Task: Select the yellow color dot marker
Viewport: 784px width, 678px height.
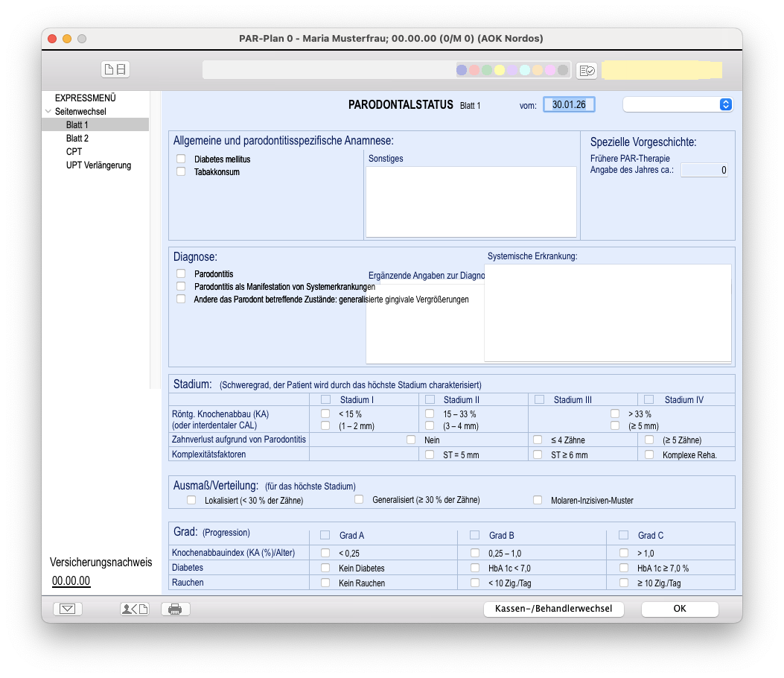Action: pyautogui.click(x=500, y=70)
